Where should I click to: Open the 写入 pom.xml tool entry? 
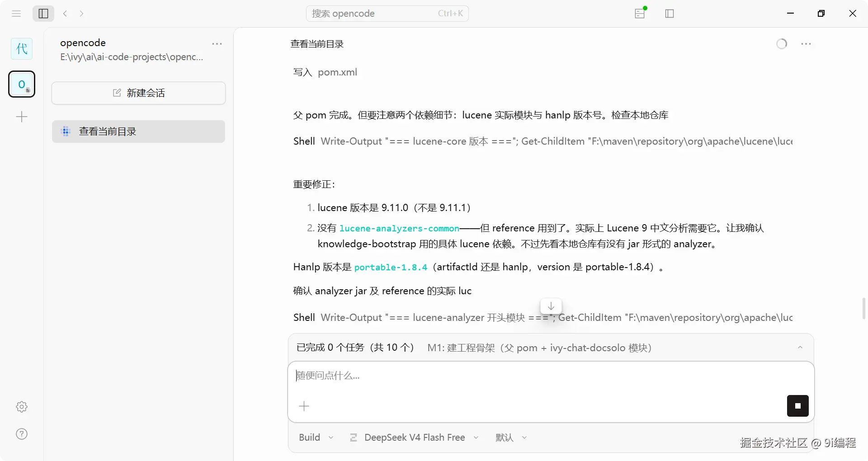(x=325, y=72)
